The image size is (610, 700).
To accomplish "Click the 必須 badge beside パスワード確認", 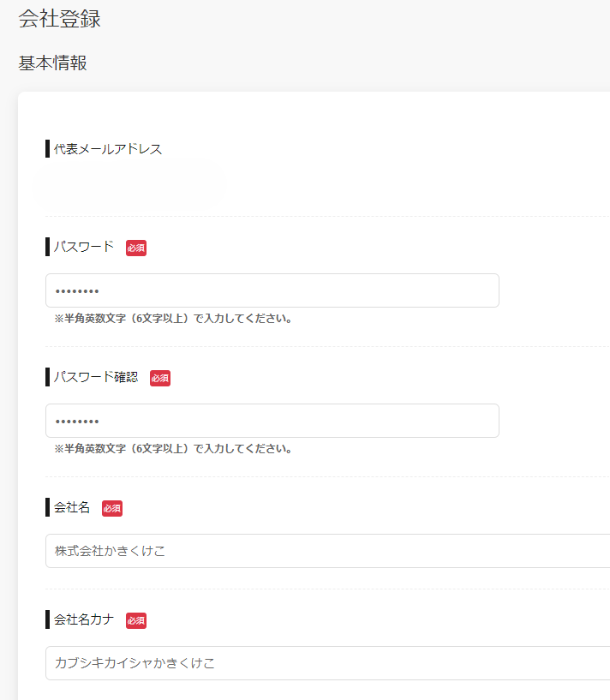I will [x=160, y=378].
